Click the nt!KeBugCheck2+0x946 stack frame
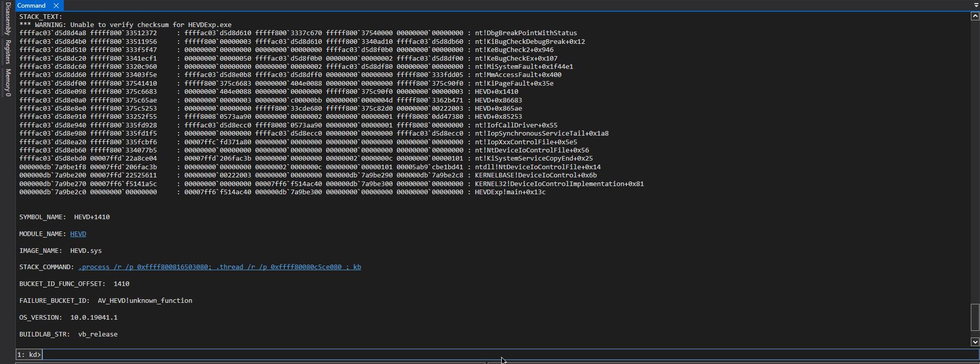 tap(514, 50)
